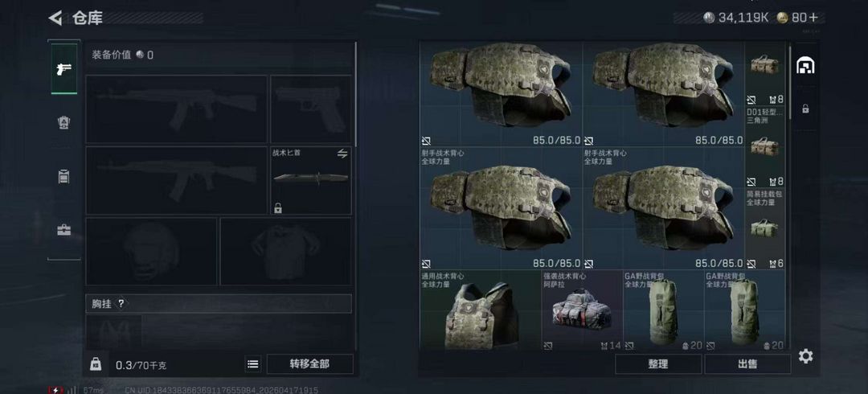
Task: Select the 通用战术背心 vest item
Action: (481, 310)
